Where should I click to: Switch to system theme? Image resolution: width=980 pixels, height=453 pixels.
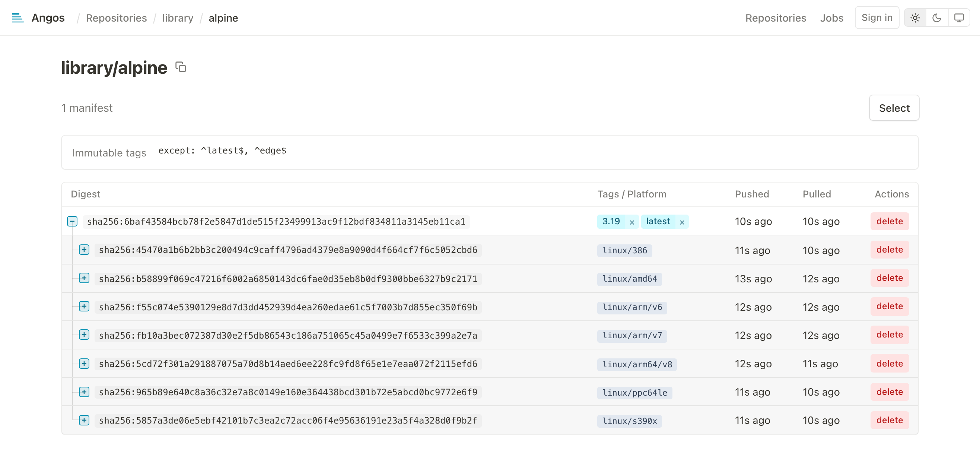[x=959, y=18]
